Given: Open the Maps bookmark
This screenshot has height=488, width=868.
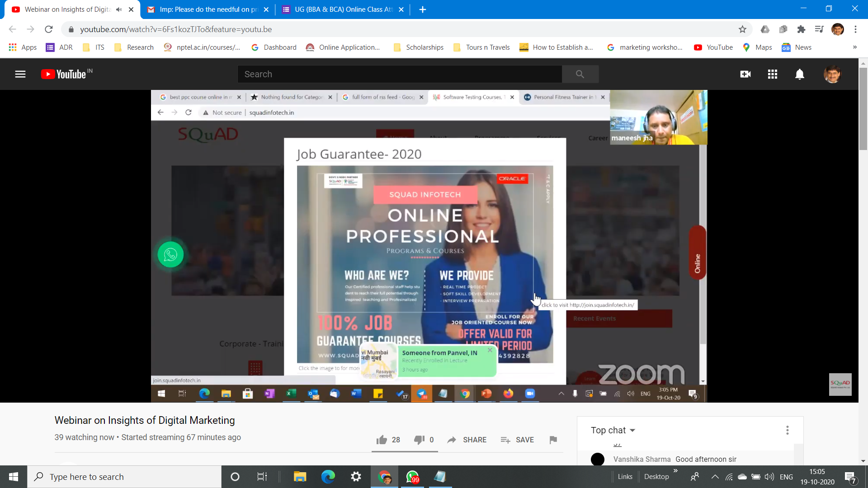Looking at the screenshot, I should coord(757,47).
